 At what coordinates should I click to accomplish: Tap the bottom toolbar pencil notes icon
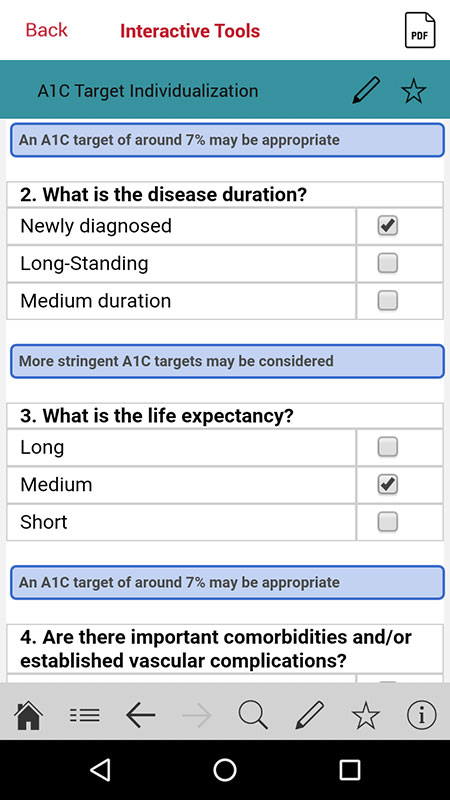click(310, 715)
